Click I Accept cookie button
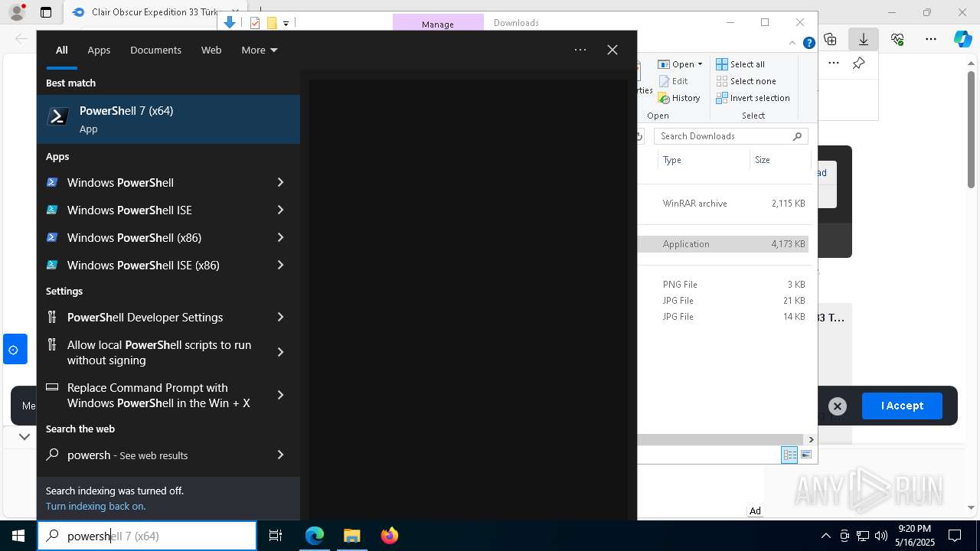Image resolution: width=980 pixels, height=551 pixels. (x=902, y=406)
